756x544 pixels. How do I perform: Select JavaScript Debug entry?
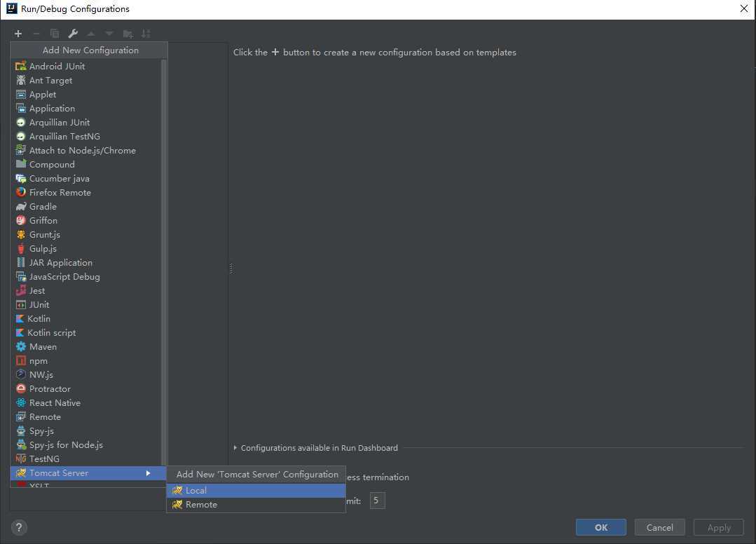point(85,276)
